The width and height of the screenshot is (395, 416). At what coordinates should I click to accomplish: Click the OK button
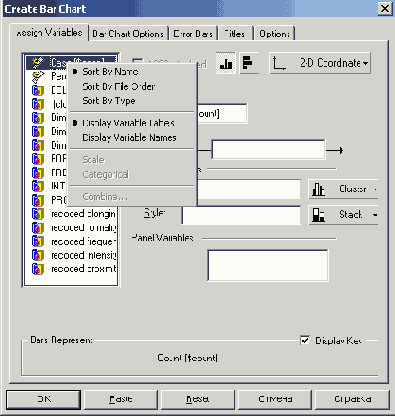pyautogui.click(x=44, y=399)
